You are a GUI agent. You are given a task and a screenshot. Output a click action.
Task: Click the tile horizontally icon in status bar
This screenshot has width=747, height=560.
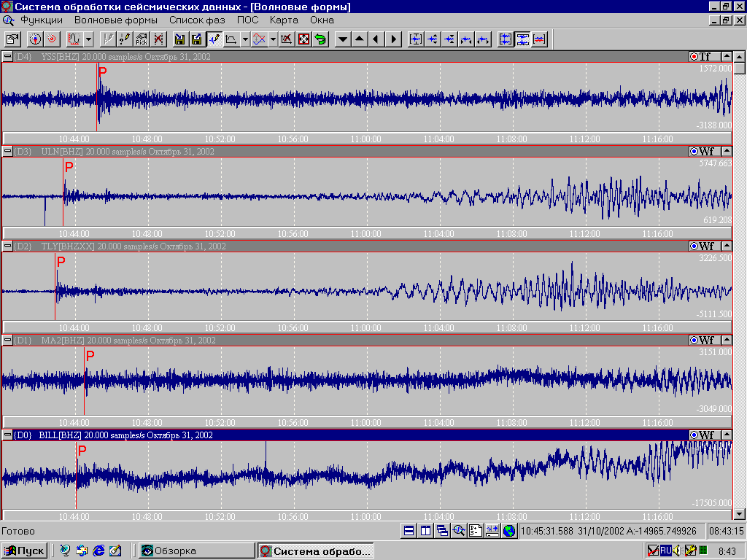[409, 531]
